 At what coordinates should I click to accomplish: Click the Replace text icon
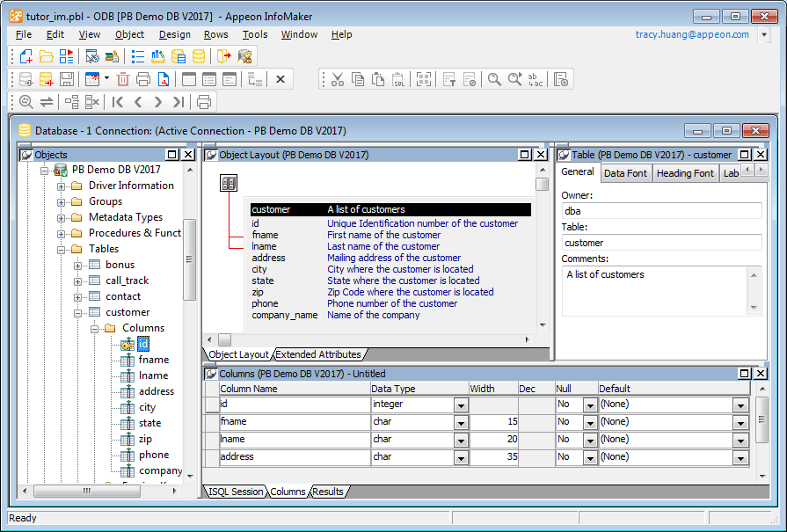pos(535,79)
